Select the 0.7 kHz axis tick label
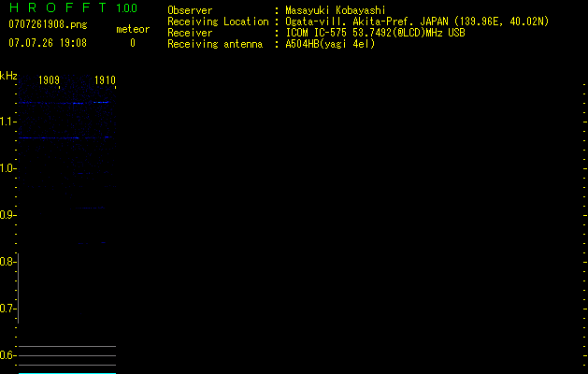This screenshot has height=374, width=588. [x=7, y=309]
